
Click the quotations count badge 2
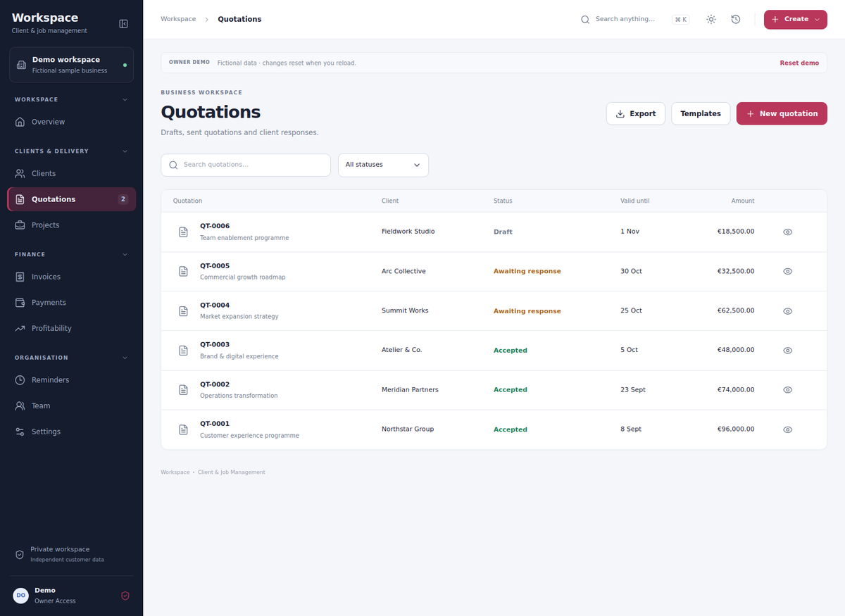point(123,199)
